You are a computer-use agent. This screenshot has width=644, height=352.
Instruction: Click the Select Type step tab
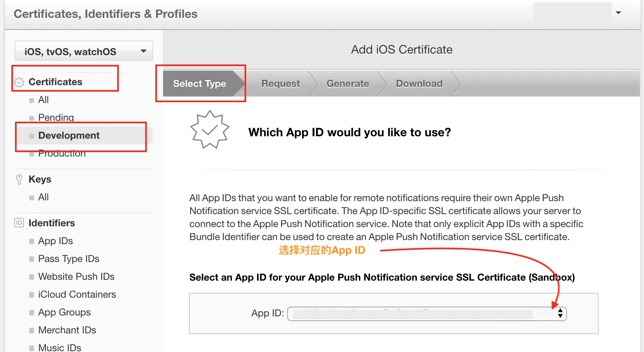tap(200, 84)
